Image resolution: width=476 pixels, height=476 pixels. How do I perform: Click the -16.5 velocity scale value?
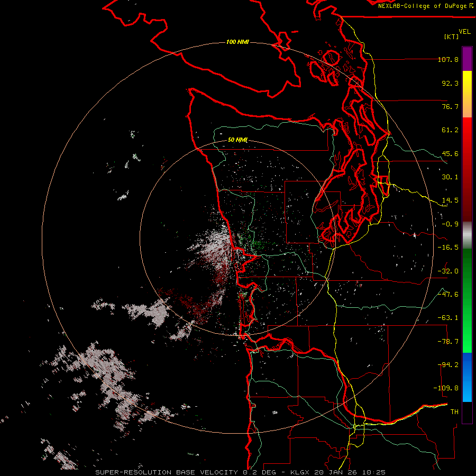448,248
